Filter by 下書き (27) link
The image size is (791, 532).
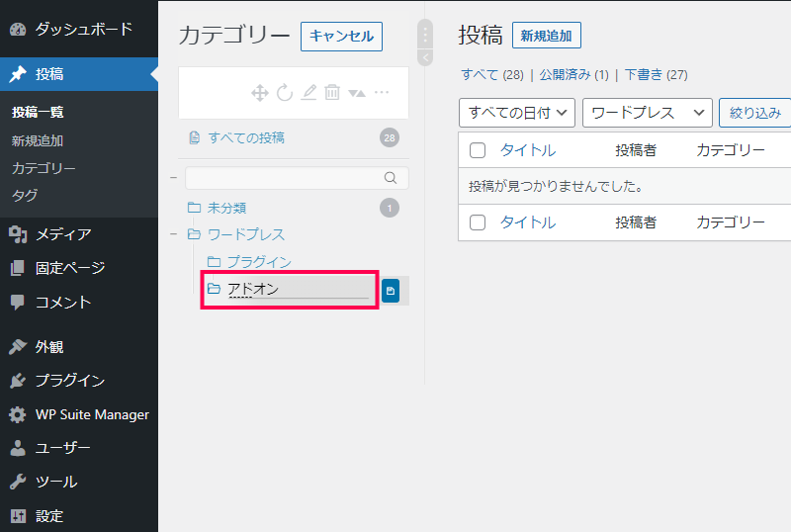[656, 75]
